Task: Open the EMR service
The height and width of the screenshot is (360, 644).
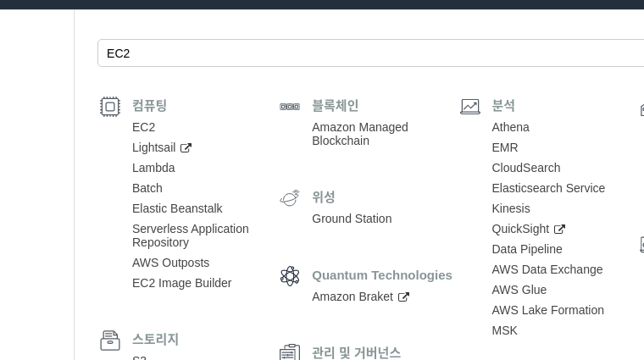Action: pos(505,147)
